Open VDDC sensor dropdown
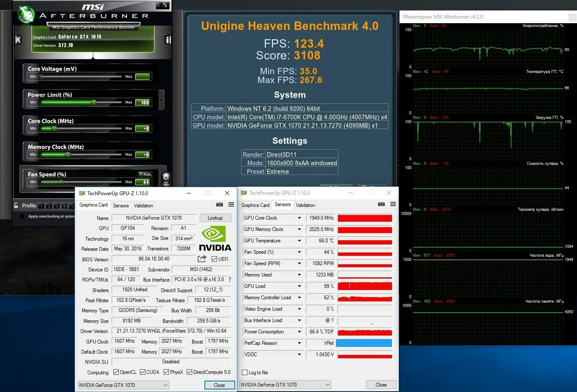The width and height of the screenshot is (577, 392). (x=299, y=354)
